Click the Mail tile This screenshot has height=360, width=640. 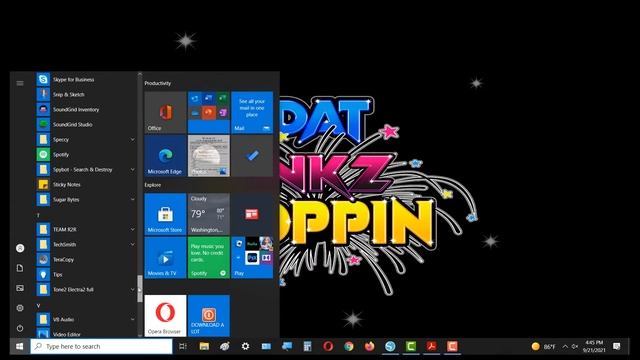click(252, 112)
